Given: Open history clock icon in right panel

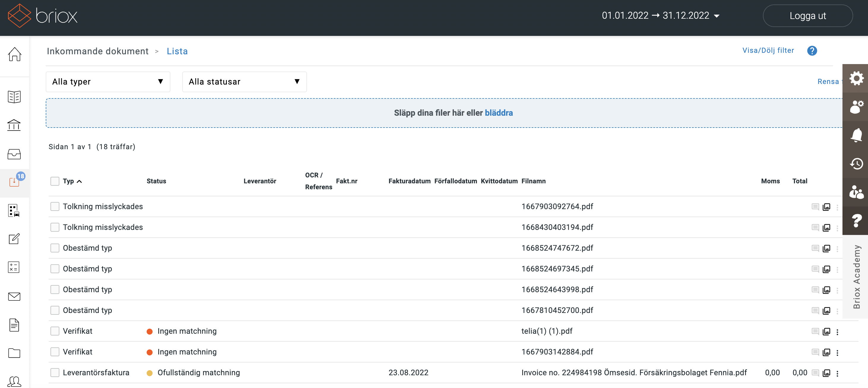Looking at the screenshot, I should pyautogui.click(x=856, y=164).
